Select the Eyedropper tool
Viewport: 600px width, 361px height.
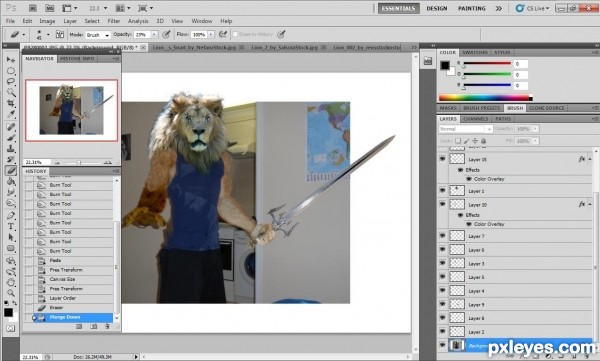point(11,114)
